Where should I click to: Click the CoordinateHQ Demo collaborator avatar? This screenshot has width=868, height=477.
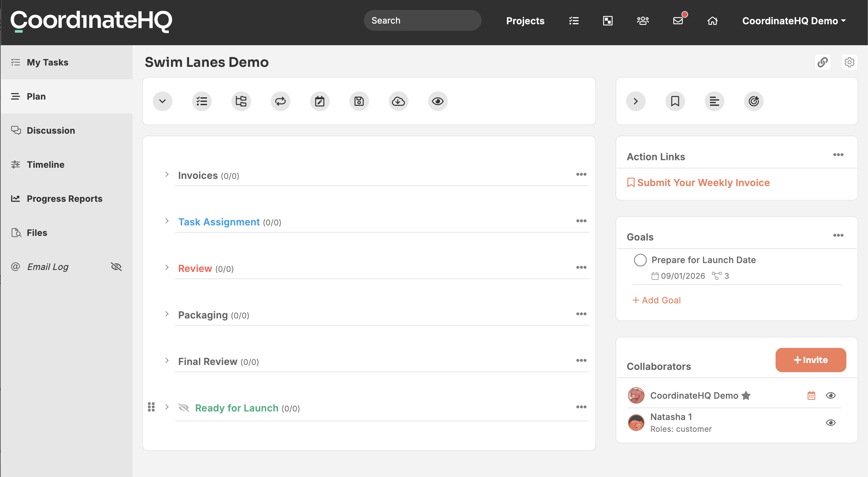click(636, 395)
